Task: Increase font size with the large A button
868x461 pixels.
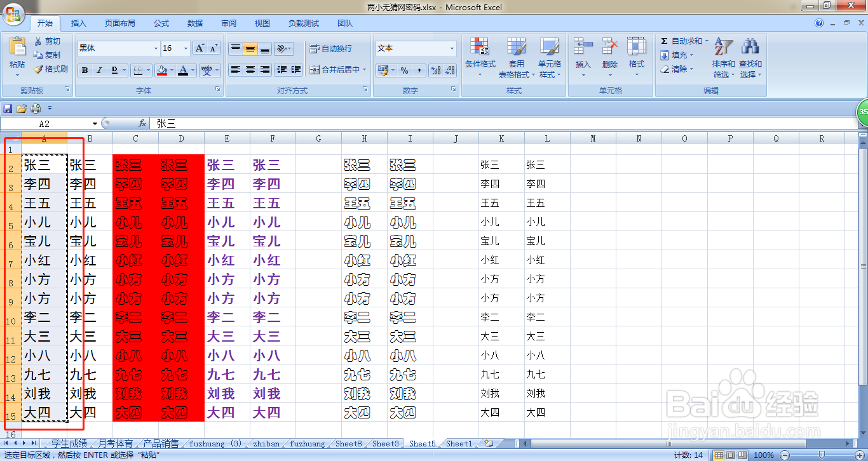Action: 200,48
